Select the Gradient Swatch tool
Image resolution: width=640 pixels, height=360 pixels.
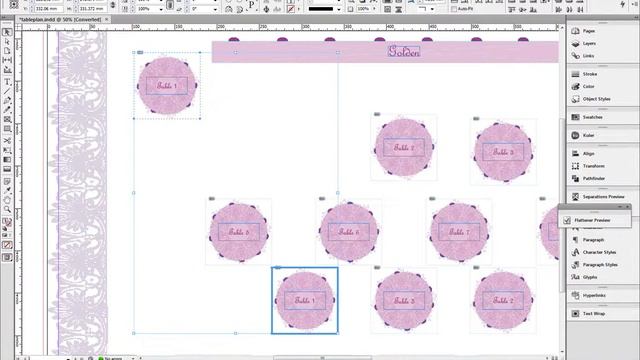click(7, 160)
